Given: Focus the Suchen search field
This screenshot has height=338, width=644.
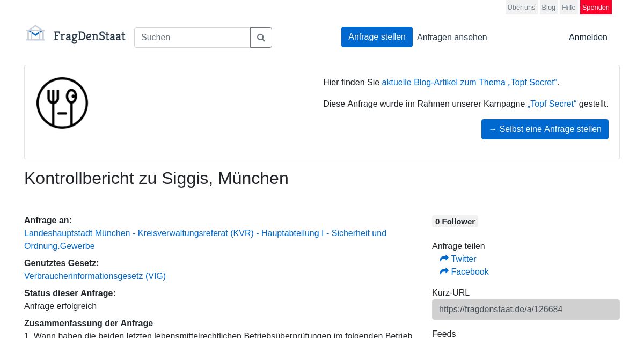Looking at the screenshot, I should coord(192,38).
